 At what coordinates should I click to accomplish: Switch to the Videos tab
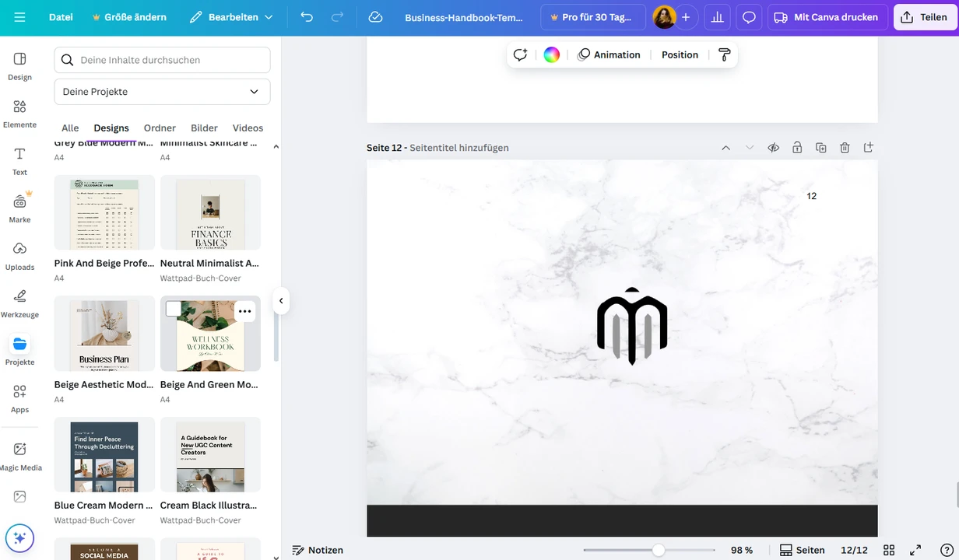248,128
